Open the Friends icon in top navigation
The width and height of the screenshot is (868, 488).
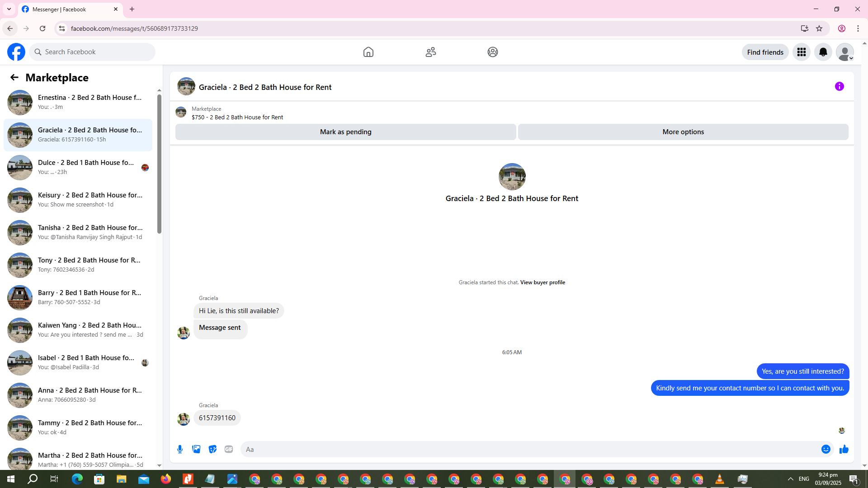431,52
